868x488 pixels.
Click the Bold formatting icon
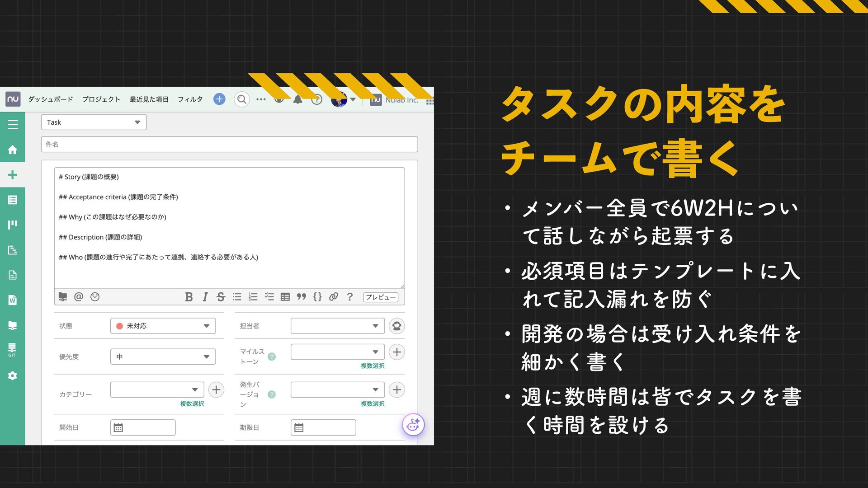tap(189, 297)
